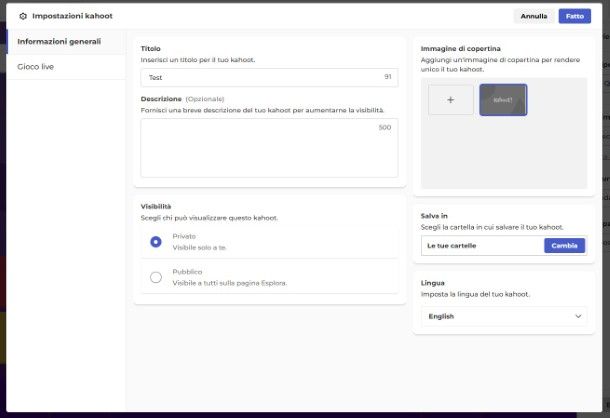Click the 'Visibile solo a te' option text

(x=199, y=247)
